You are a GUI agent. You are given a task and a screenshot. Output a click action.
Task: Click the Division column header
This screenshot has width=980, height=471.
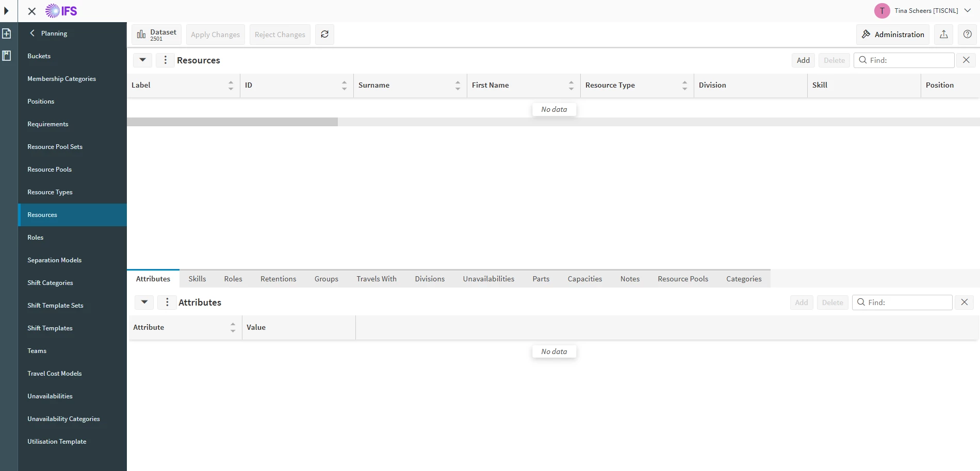click(750, 86)
